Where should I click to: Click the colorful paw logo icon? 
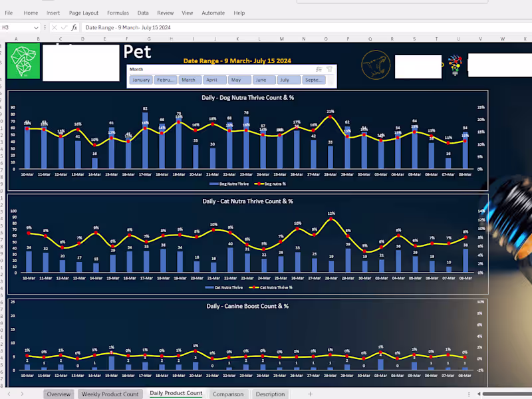coord(456,66)
